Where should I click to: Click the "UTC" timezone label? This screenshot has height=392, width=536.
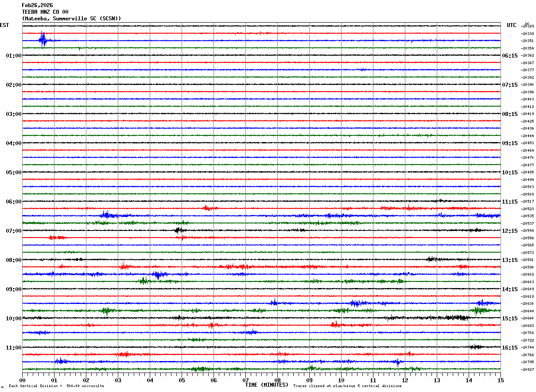tap(512, 25)
